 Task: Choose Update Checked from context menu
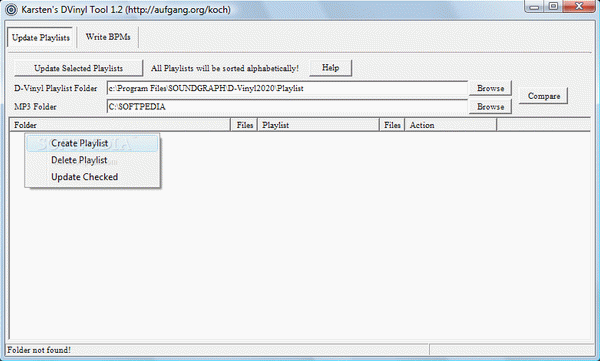pos(92,177)
